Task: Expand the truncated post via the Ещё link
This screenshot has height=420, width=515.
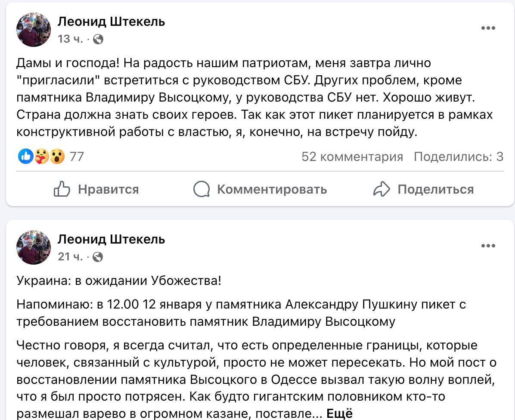Action: pyautogui.click(x=340, y=414)
